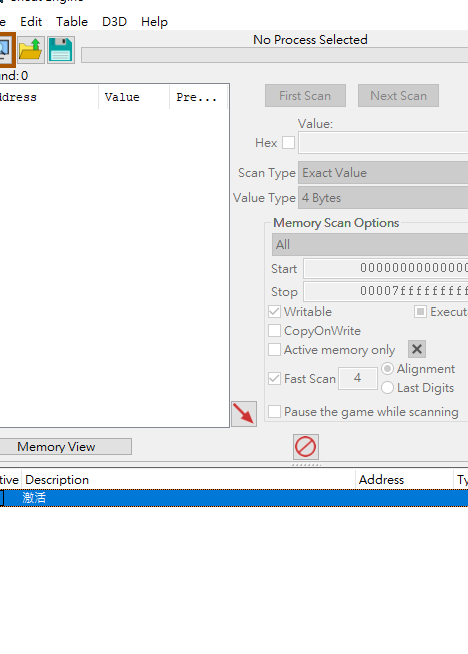468x654 pixels.
Task: Click the process progress bar
Action: click(274, 55)
